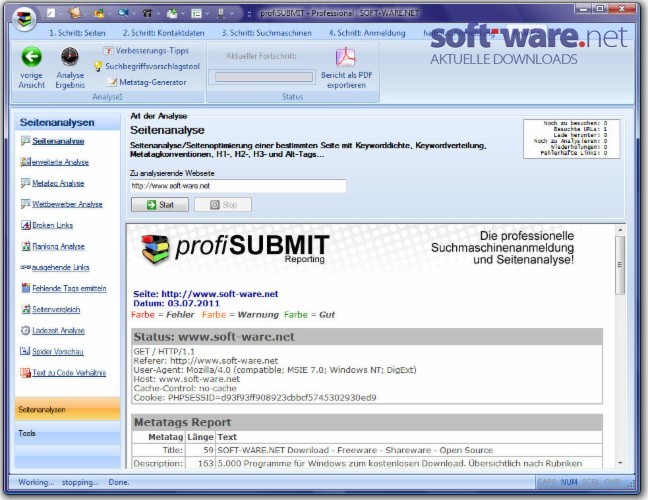Click the Metatag-Generator pencil icon
Viewport: 648px width, 500px height.
(x=112, y=82)
